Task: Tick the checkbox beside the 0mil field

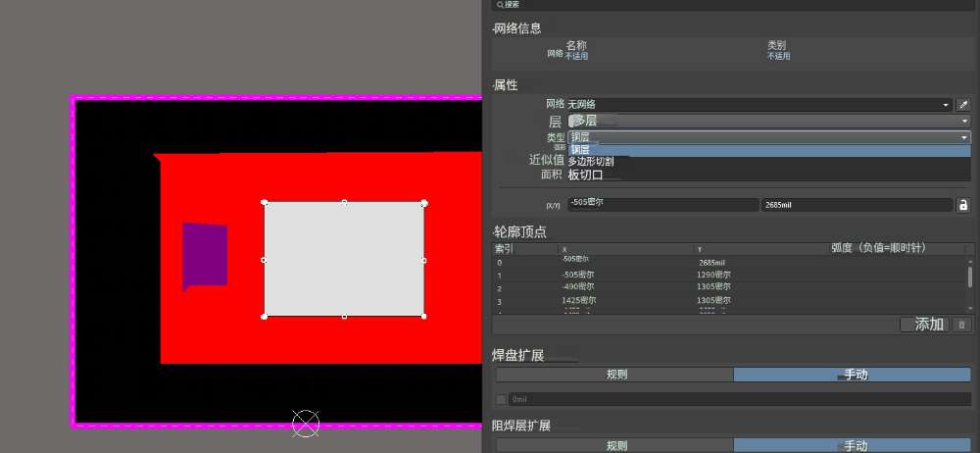Action: pos(501,399)
